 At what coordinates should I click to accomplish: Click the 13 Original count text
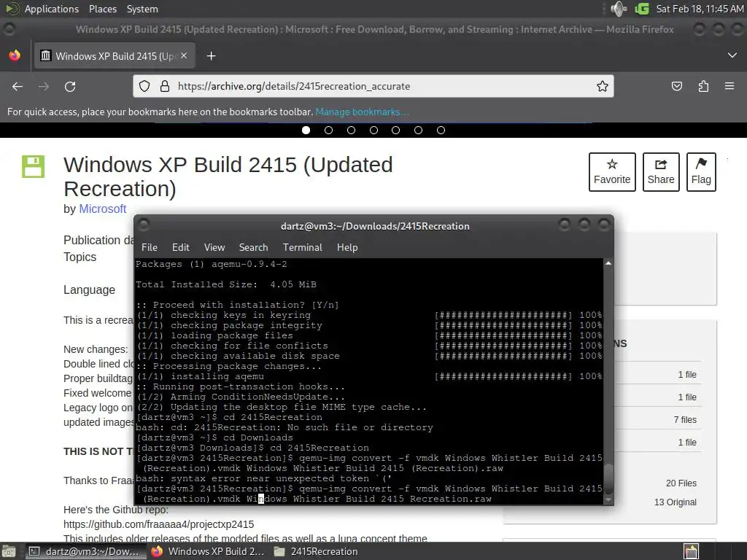pos(675,502)
